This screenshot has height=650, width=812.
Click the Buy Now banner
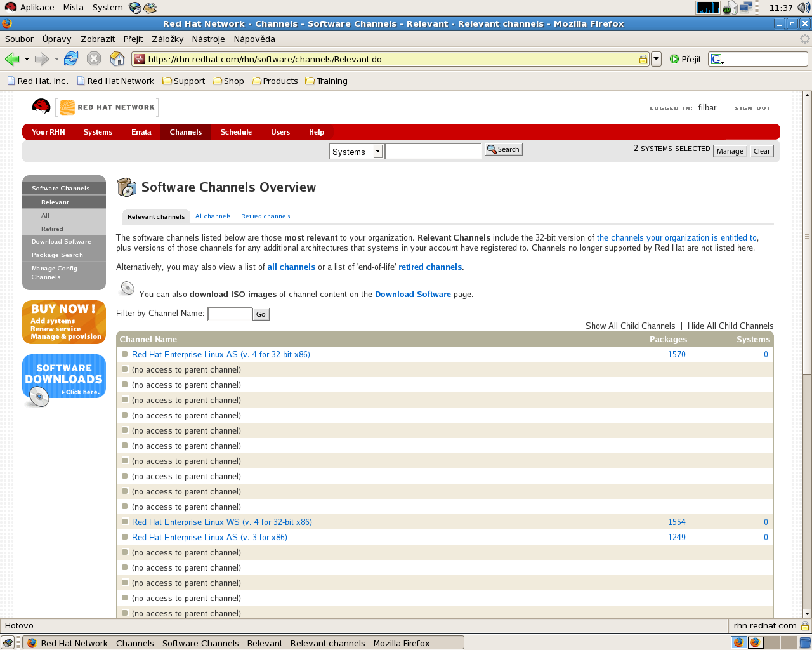tap(64, 322)
